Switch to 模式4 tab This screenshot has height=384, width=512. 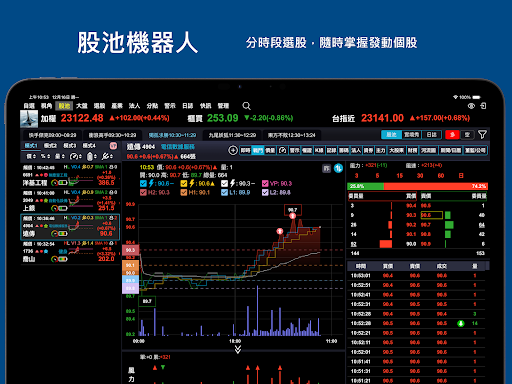89,146
